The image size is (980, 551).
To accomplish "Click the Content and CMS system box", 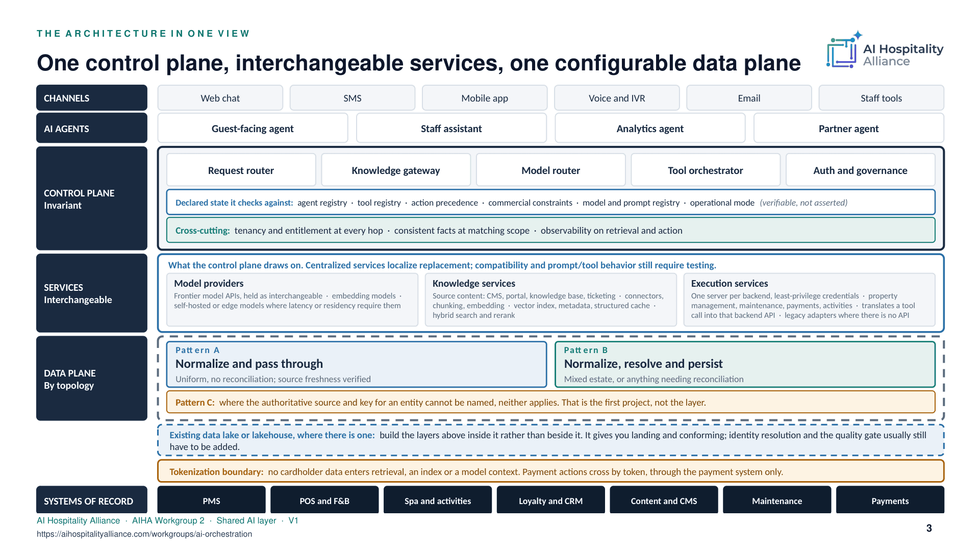I will pos(664,500).
